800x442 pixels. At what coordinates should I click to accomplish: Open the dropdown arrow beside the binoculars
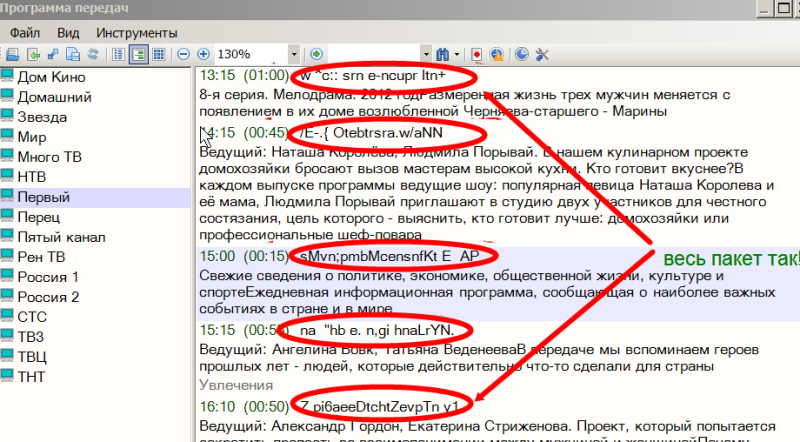coord(457,53)
